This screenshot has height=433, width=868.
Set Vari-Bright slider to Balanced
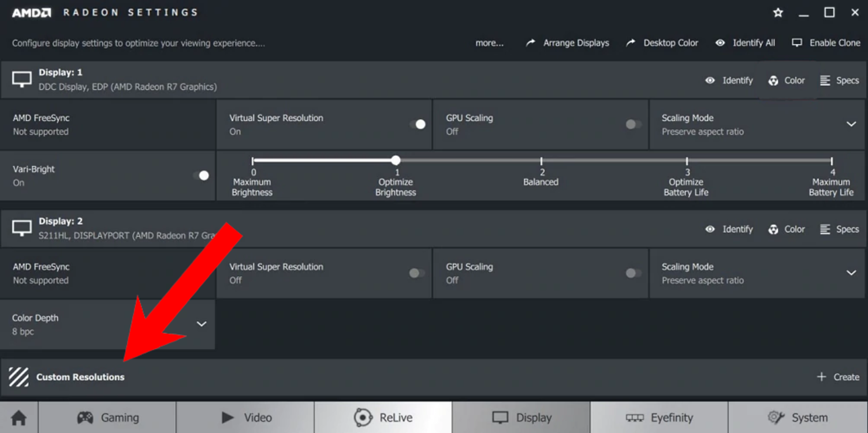[x=541, y=160]
